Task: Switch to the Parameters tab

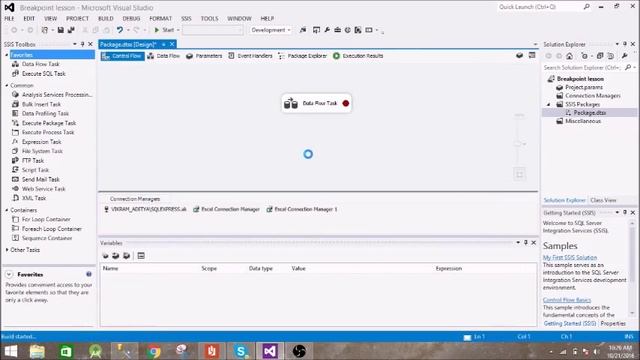Action: click(x=204, y=56)
